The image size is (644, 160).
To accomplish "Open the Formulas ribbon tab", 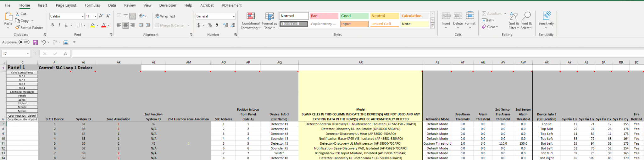I will [x=92, y=5].
